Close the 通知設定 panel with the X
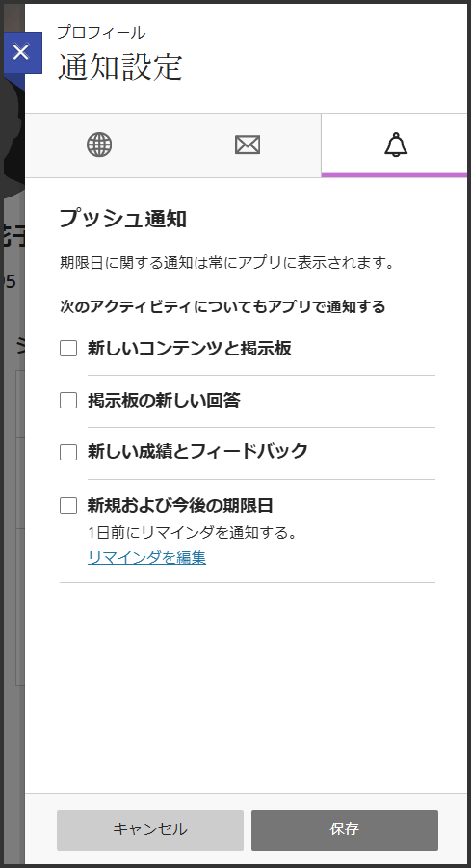This screenshot has width=471, height=868. (22, 53)
